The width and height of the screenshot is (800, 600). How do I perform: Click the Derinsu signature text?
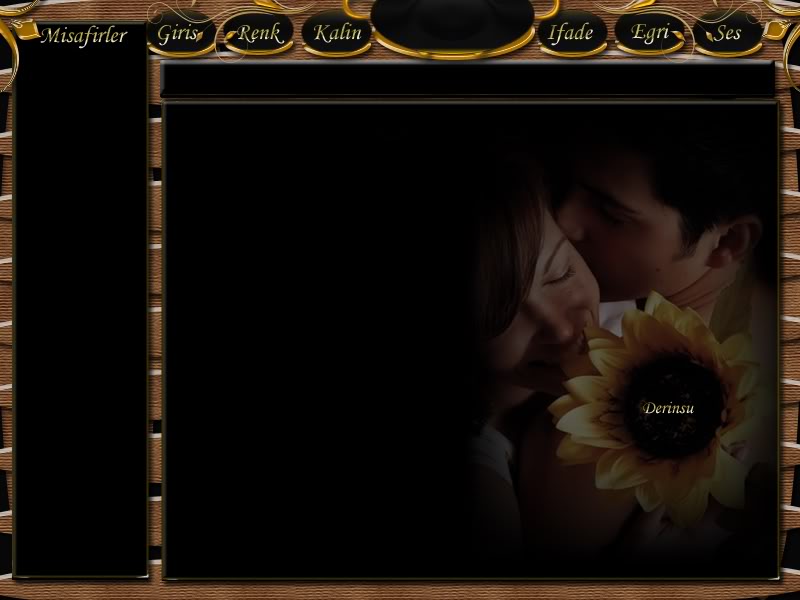point(668,408)
